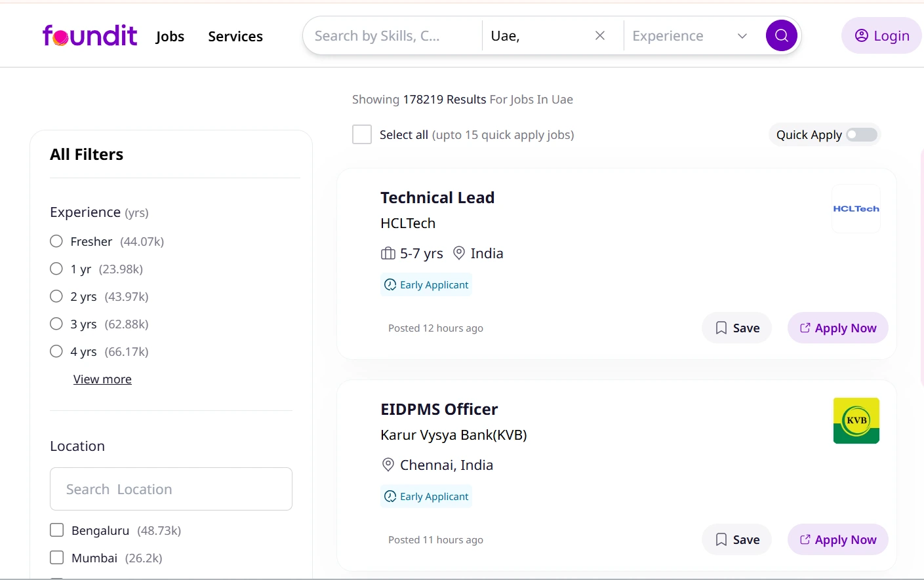Image resolution: width=924 pixels, height=580 pixels.
Task: Check the Bengaluru location checkbox
Action: 57,530
